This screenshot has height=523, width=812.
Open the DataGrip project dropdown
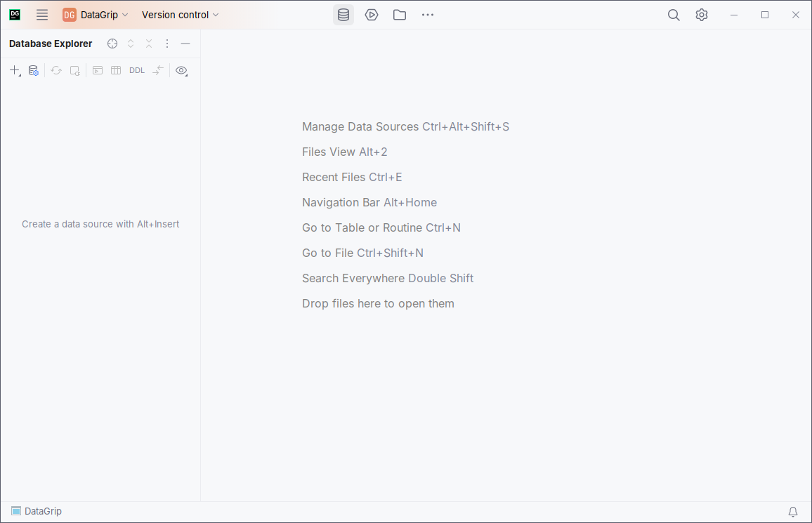(96, 14)
